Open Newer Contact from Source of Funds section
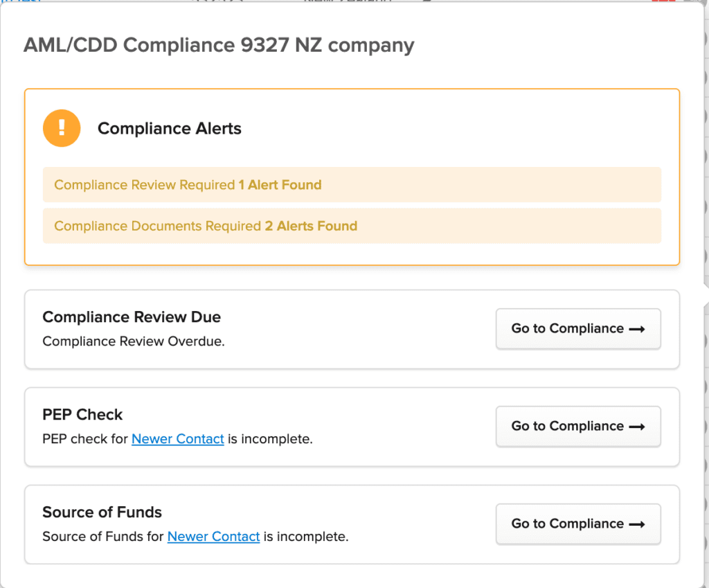This screenshot has width=709, height=588. tap(213, 537)
